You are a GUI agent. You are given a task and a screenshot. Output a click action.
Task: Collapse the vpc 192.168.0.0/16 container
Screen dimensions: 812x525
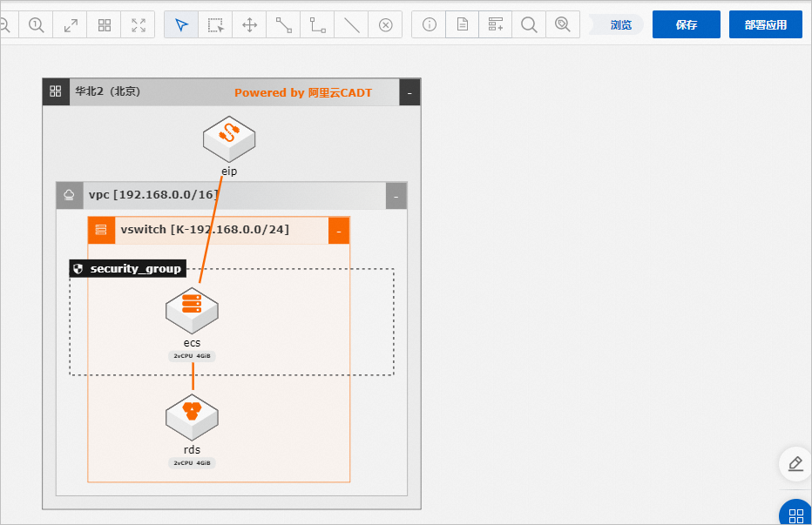coord(396,196)
